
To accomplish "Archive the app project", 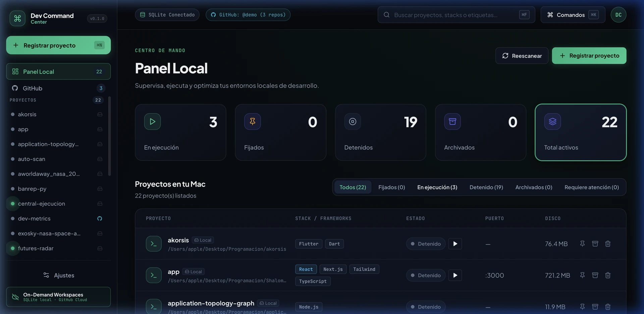I will [x=595, y=275].
